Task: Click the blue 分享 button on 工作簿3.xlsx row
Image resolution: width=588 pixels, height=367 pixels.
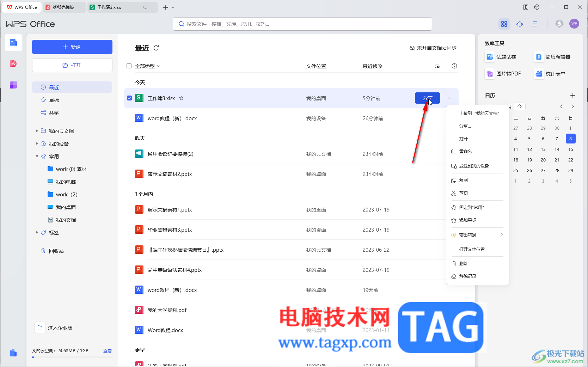Action: 428,98
